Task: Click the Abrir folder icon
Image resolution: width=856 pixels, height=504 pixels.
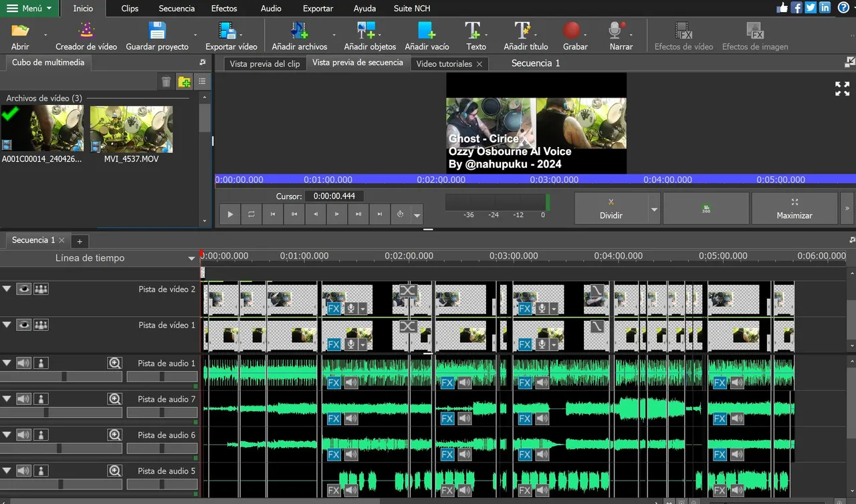Action: click(20, 30)
